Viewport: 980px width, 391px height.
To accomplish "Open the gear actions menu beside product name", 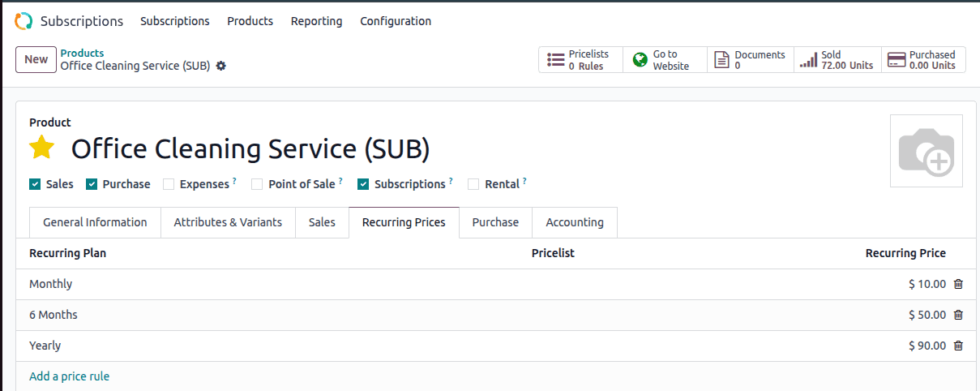I will 220,66.
